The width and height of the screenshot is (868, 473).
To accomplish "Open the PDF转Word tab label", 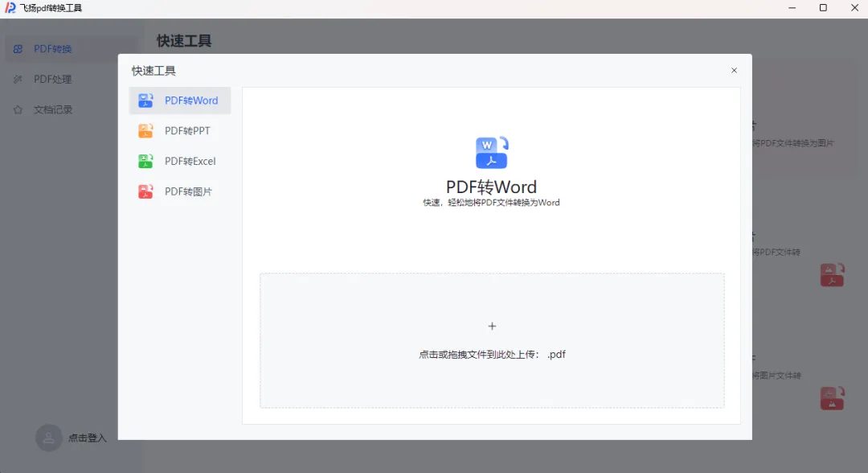I will tap(191, 101).
